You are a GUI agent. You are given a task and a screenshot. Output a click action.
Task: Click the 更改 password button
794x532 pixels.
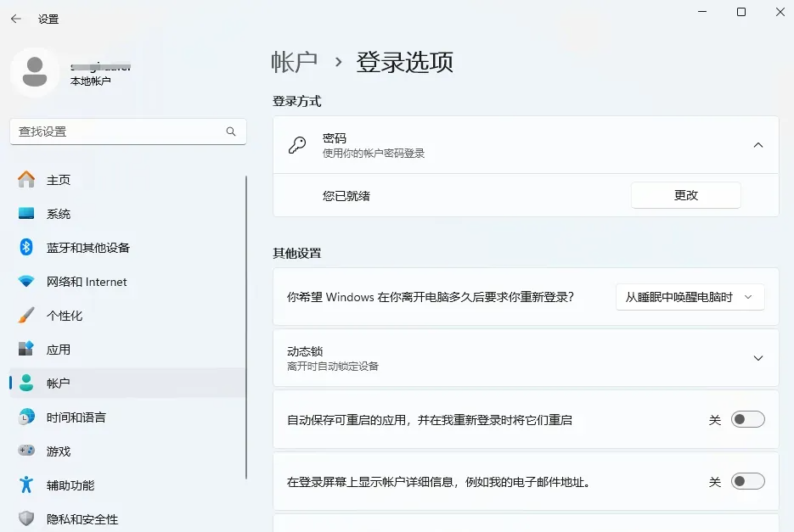coord(685,195)
